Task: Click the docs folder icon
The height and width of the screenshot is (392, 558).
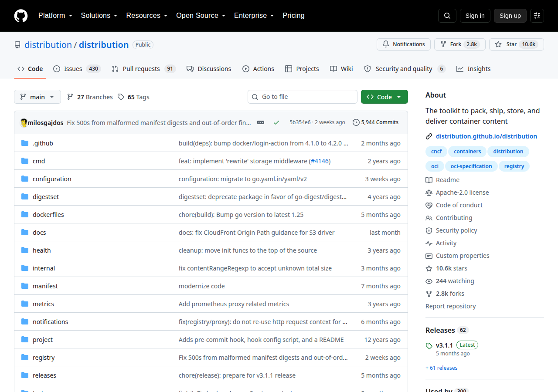Action: tap(25, 233)
